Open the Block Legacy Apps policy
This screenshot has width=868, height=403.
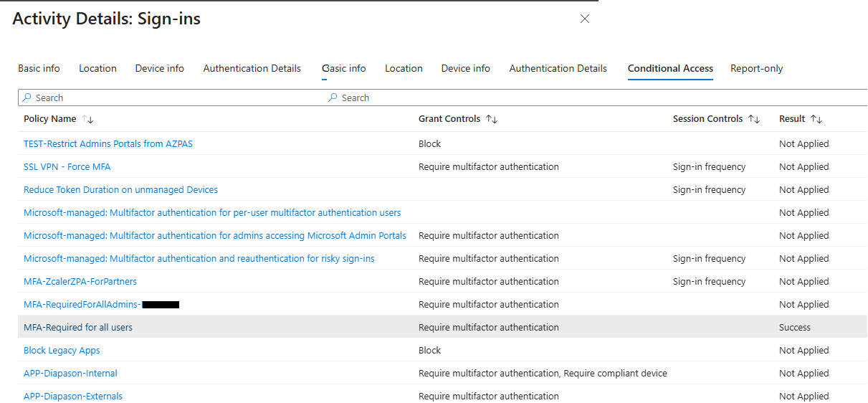tap(62, 351)
